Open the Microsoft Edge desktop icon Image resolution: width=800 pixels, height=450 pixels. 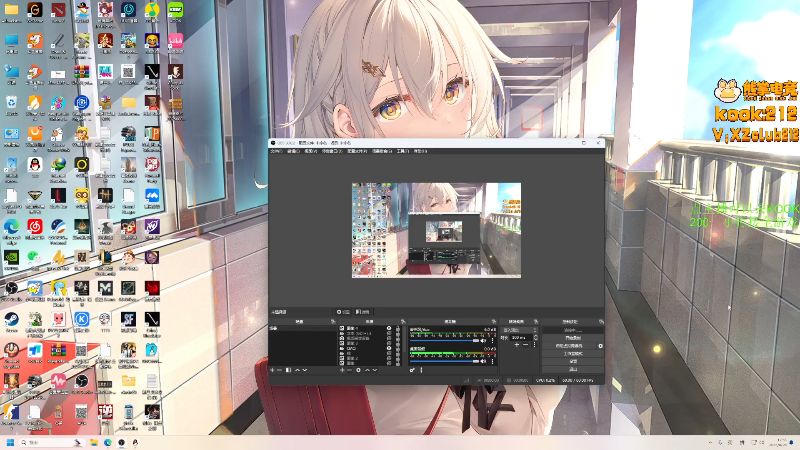tap(11, 226)
